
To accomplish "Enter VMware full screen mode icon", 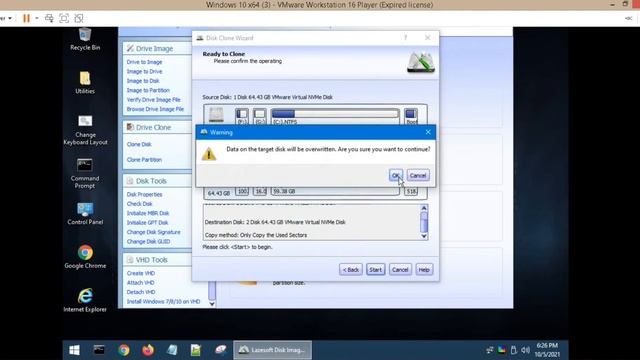I will pos(64,18).
